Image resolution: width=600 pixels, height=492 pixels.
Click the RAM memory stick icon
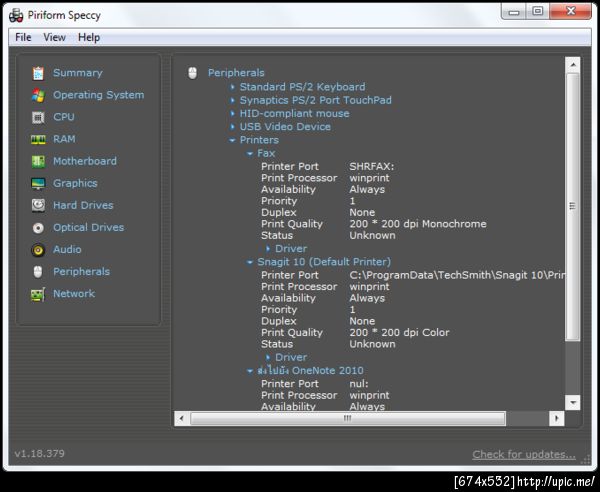[38, 139]
